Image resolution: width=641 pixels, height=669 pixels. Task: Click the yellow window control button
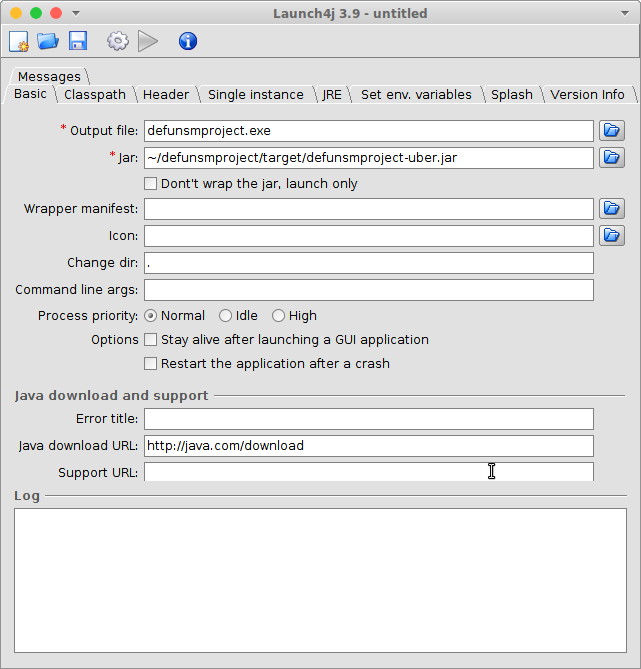point(16,13)
